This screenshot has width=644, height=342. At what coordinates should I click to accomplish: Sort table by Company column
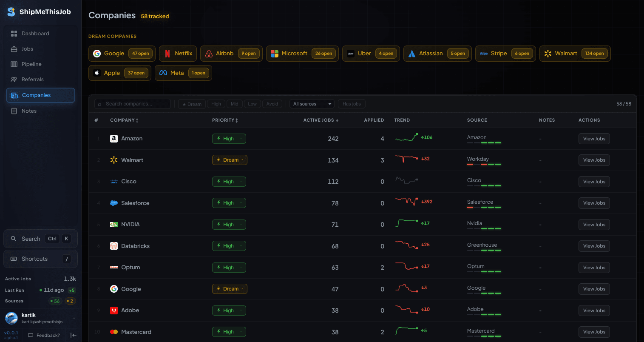124,120
